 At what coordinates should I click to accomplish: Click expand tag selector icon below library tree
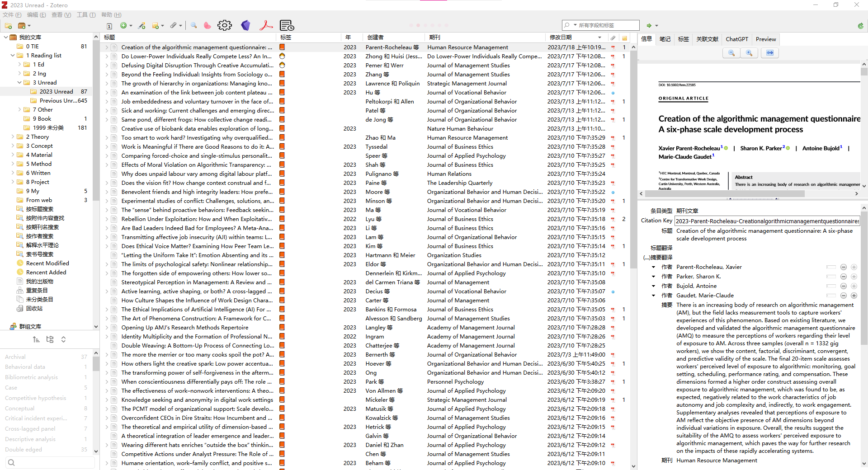(x=63, y=339)
